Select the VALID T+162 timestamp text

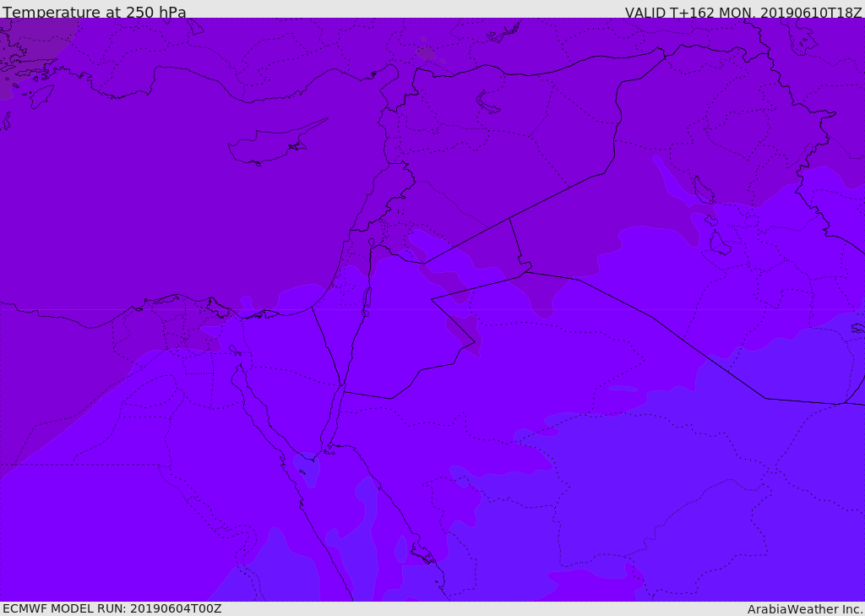743,12
